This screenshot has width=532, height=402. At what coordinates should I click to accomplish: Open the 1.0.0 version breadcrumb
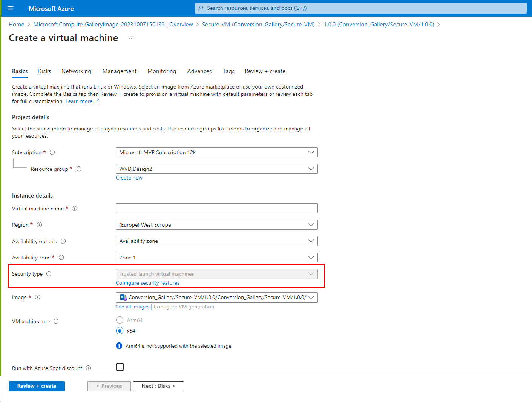pos(379,25)
